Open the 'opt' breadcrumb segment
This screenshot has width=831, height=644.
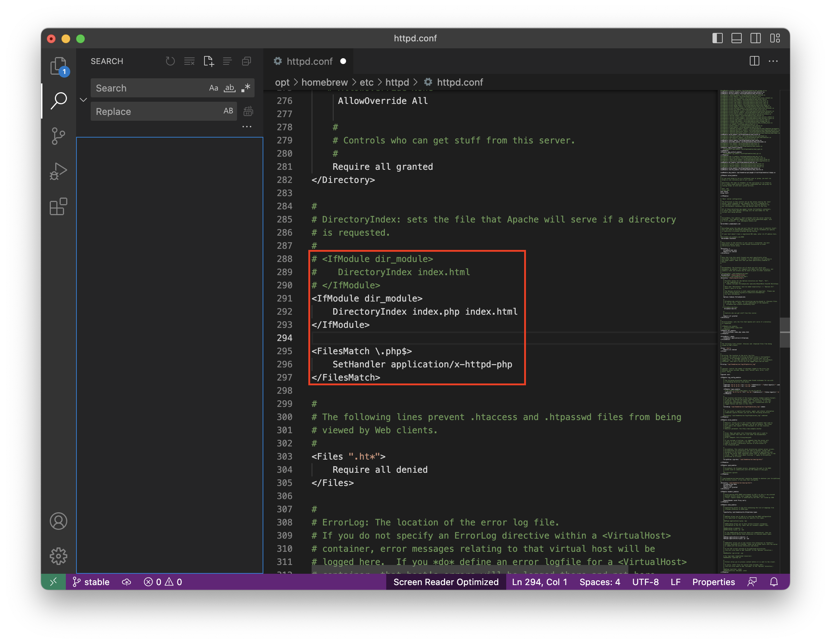282,82
